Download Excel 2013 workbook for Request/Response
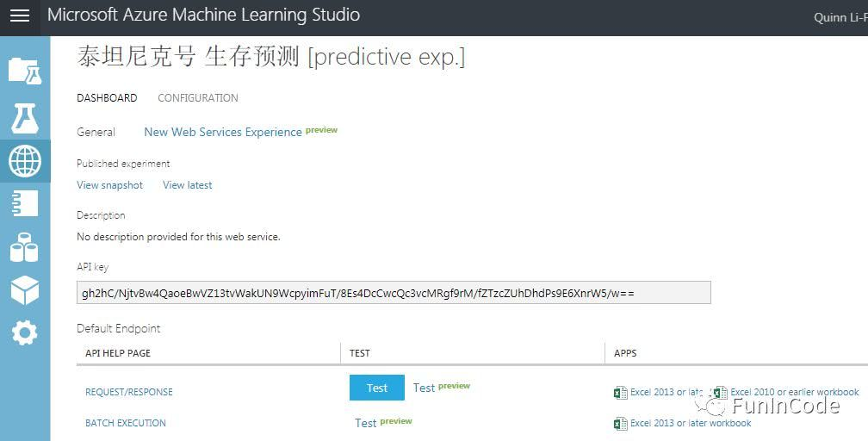Viewport: 868px width, 441px height. pyautogui.click(x=666, y=392)
